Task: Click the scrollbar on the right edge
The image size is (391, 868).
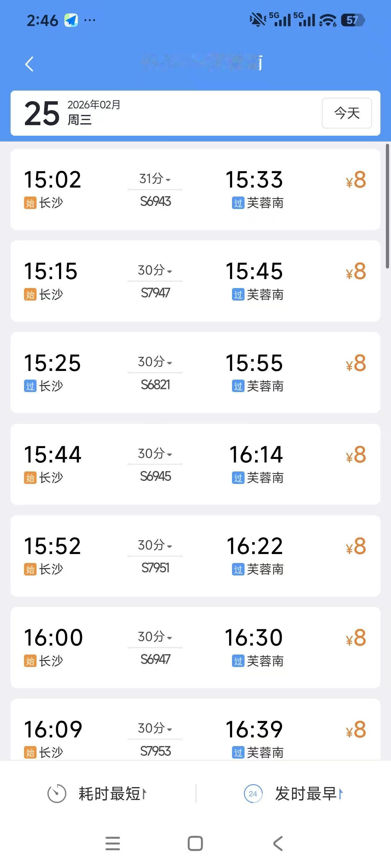Action: 387,205
